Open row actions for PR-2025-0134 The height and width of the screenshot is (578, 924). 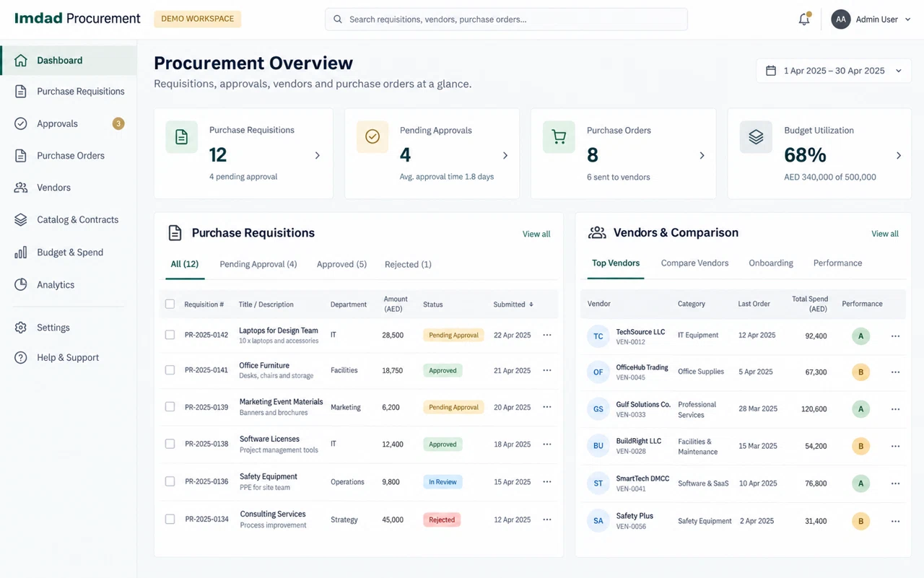pos(547,520)
